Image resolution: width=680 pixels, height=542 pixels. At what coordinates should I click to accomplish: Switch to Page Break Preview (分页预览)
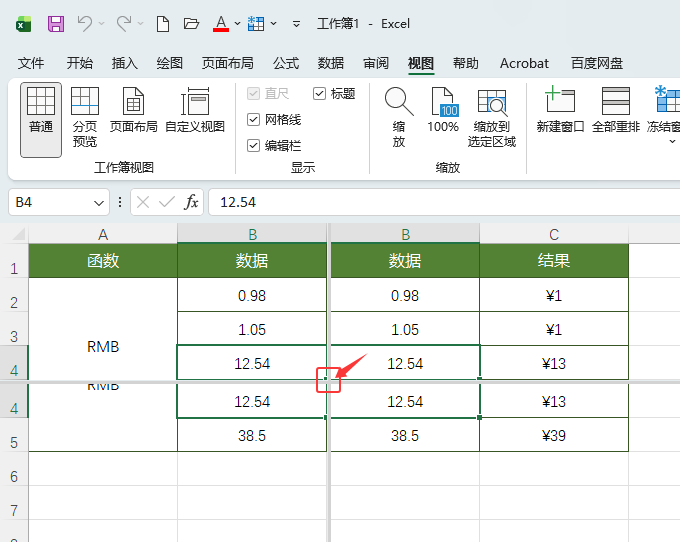[x=85, y=117]
